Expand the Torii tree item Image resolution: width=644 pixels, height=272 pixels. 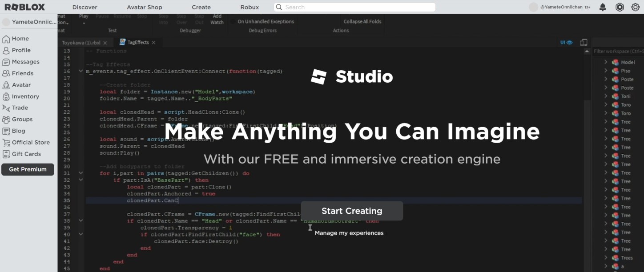click(x=606, y=96)
